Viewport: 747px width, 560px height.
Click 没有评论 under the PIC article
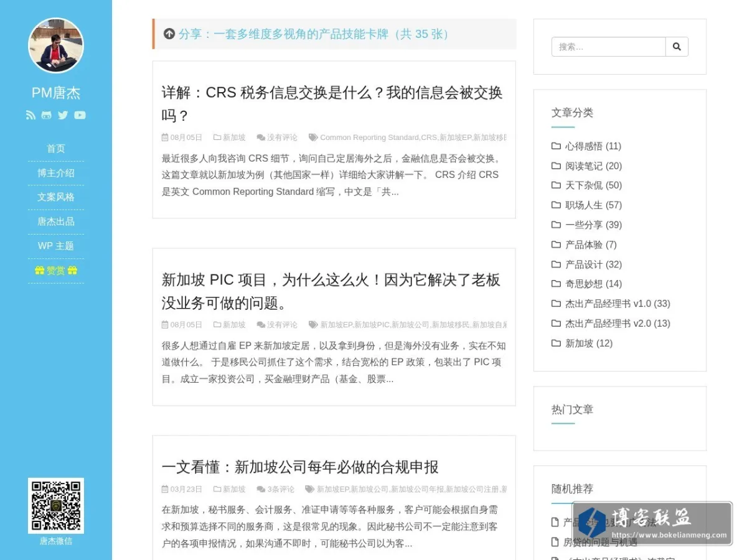point(282,325)
